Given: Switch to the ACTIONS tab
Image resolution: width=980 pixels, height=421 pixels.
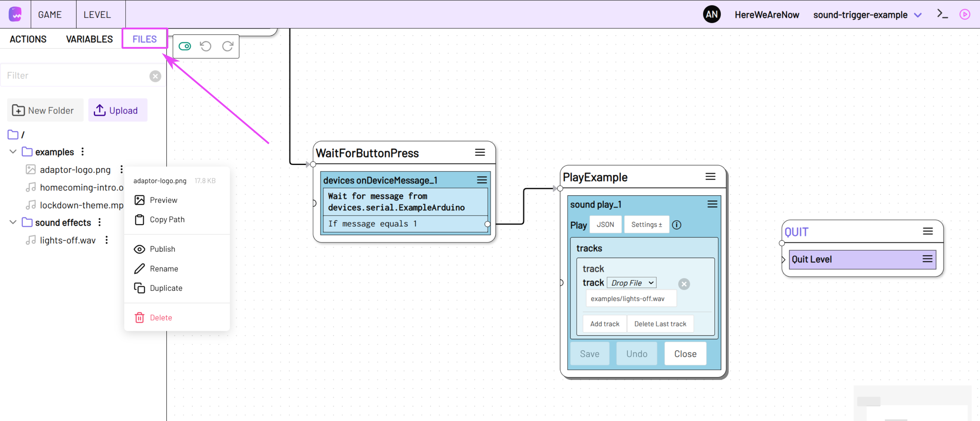Looking at the screenshot, I should [x=28, y=39].
